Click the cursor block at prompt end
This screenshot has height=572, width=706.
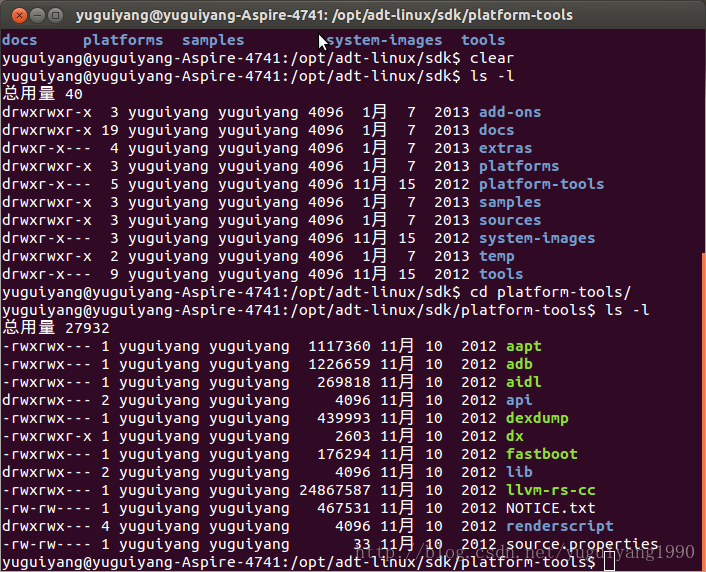(609, 561)
